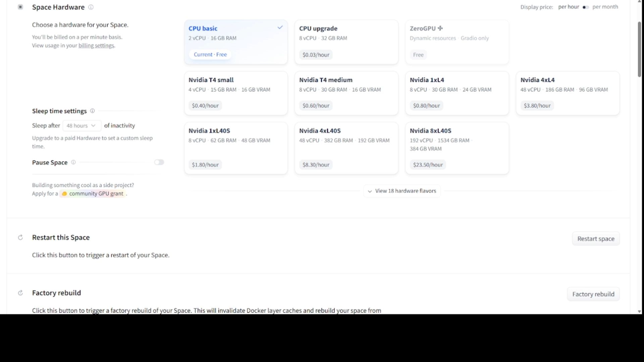Select the ZeroGPU hardware card
This screenshot has width=644, height=362.
point(457,42)
